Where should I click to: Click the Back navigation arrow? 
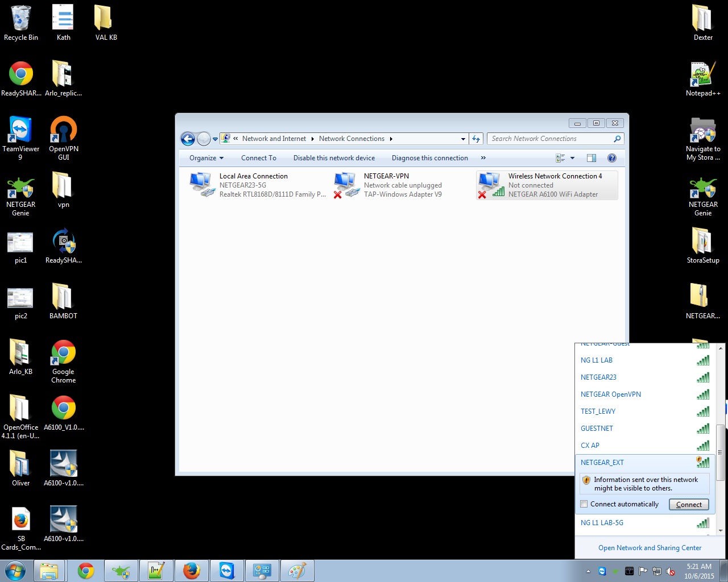click(x=188, y=139)
